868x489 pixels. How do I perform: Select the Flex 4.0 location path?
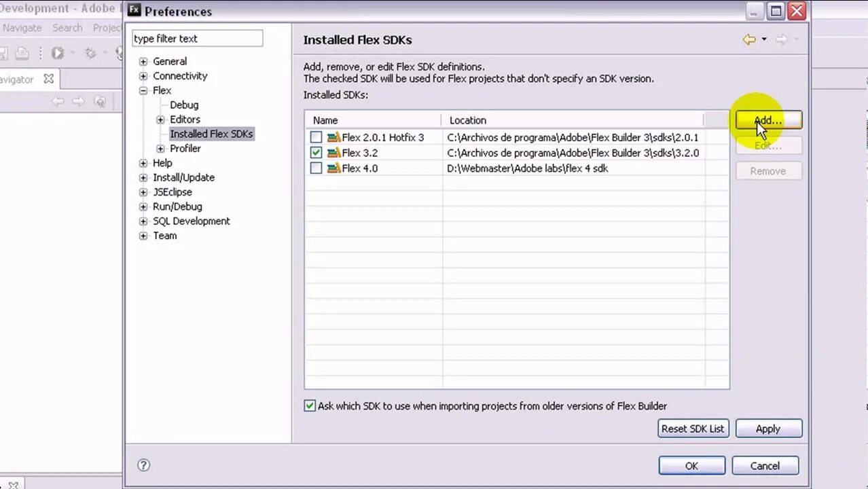528,168
